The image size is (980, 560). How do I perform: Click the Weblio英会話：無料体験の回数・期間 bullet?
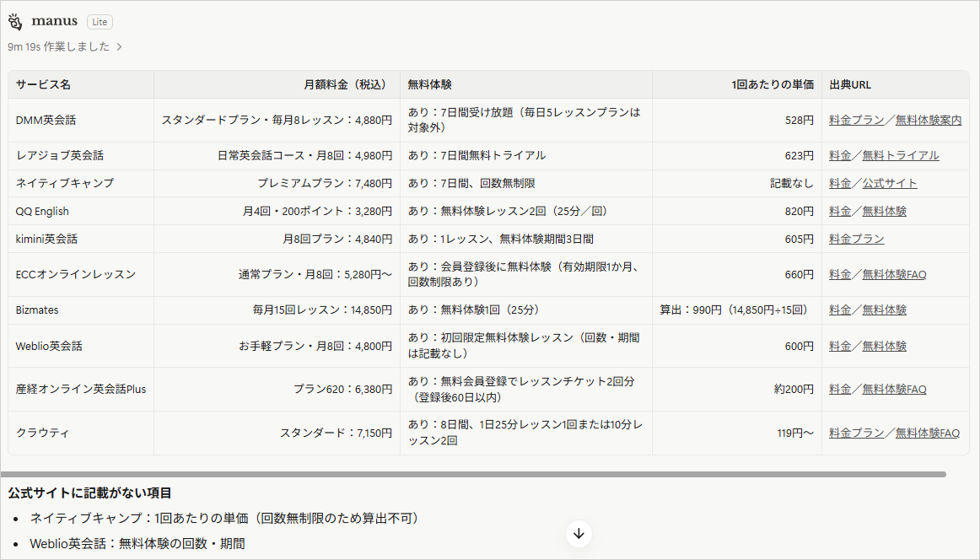tap(137, 544)
